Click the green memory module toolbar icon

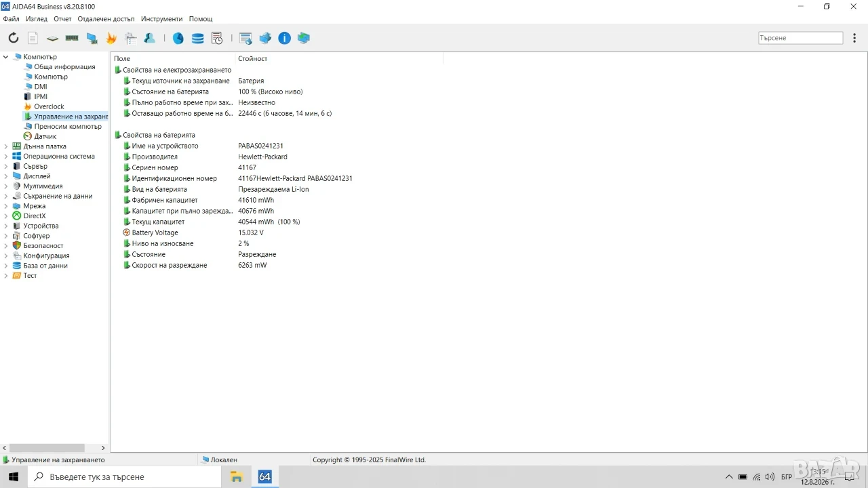pos(72,38)
